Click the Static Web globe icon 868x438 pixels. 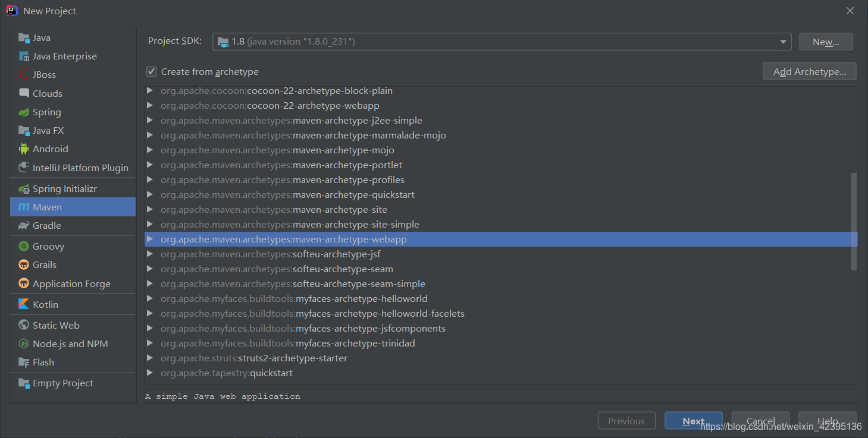[x=24, y=325]
